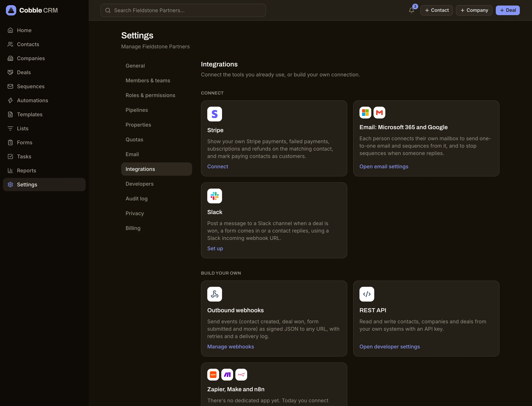Open Contacts in sidebar
The height and width of the screenshot is (406, 532).
tap(44, 44)
